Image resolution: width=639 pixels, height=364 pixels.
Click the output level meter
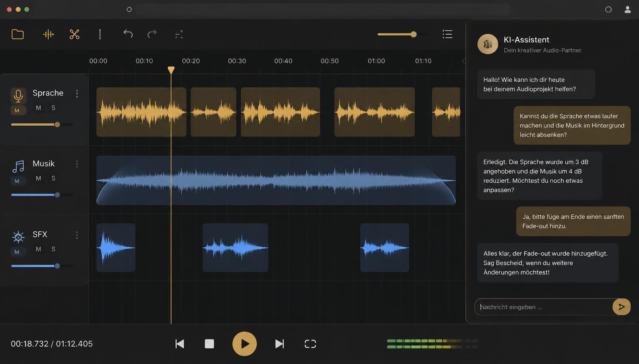point(433,344)
